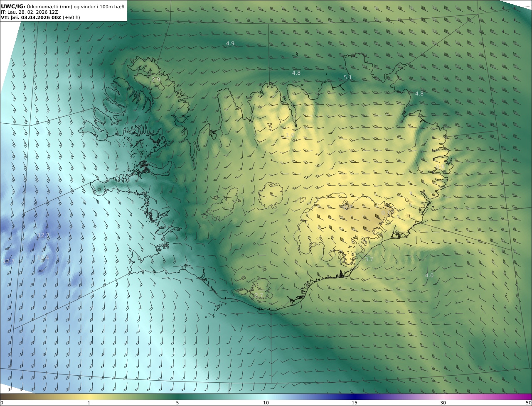
Task: Click the colorbar tick label 5
Action: (177, 403)
